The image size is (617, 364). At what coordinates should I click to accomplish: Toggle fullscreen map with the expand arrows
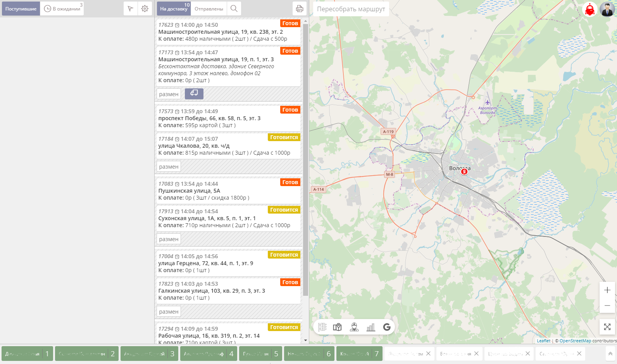point(607,327)
